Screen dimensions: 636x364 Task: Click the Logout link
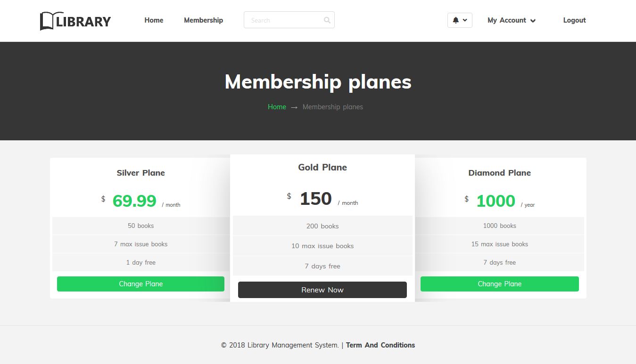point(574,20)
